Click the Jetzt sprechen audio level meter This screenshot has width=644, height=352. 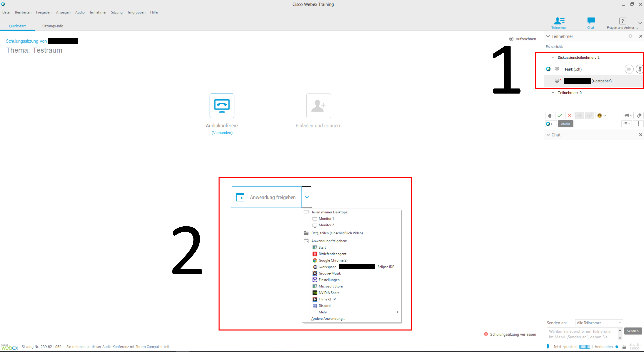585,347
